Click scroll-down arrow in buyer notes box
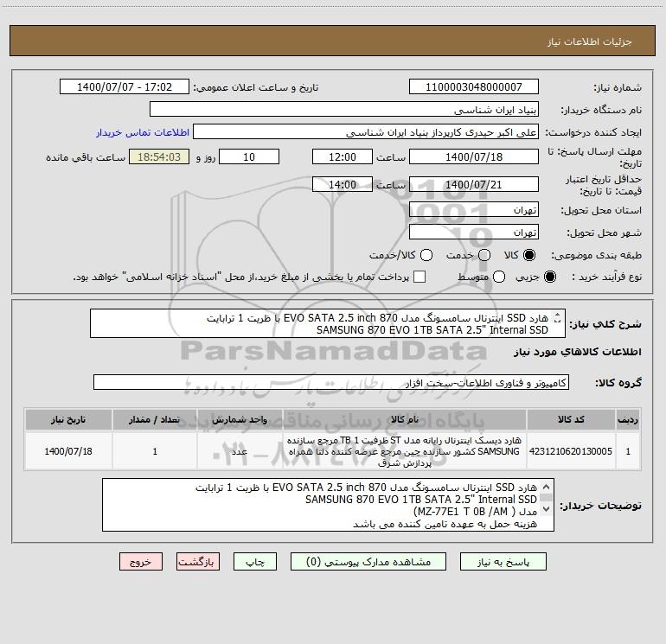 click(x=547, y=508)
